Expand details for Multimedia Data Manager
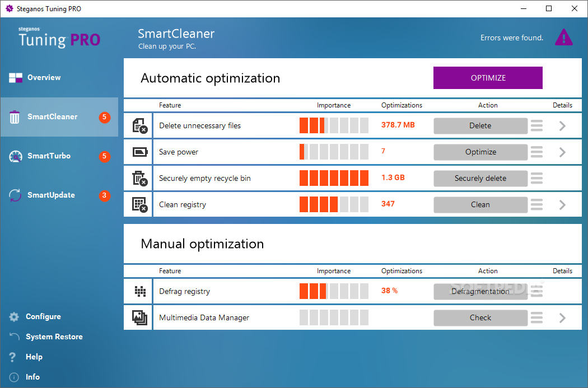 click(562, 318)
